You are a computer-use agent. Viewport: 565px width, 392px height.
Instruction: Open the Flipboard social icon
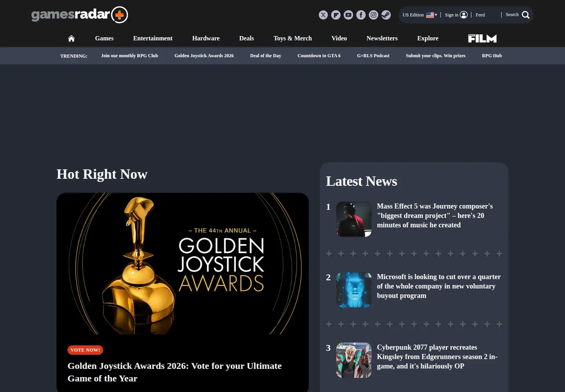click(x=336, y=15)
